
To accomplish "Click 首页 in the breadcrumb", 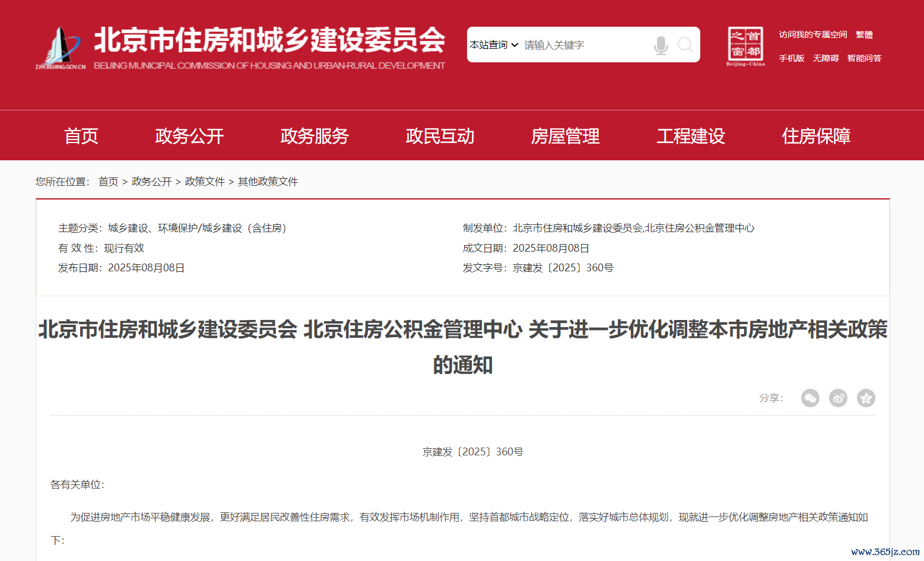I will 109,182.
